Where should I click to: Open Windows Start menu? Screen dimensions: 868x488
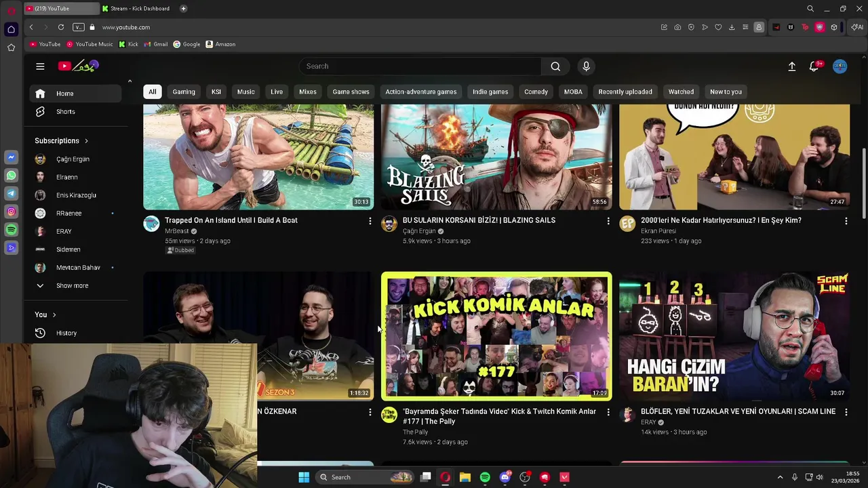(304, 477)
